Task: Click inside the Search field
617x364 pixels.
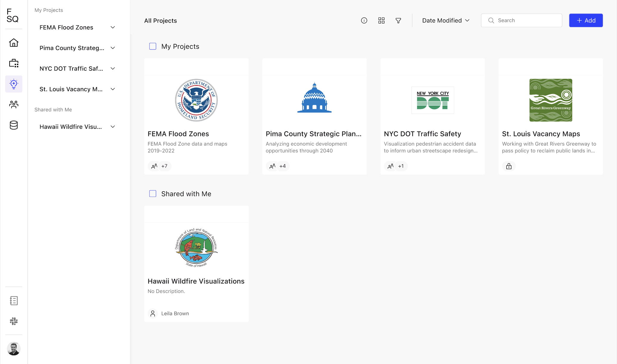Action: pyautogui.click(x=521, y=20)
